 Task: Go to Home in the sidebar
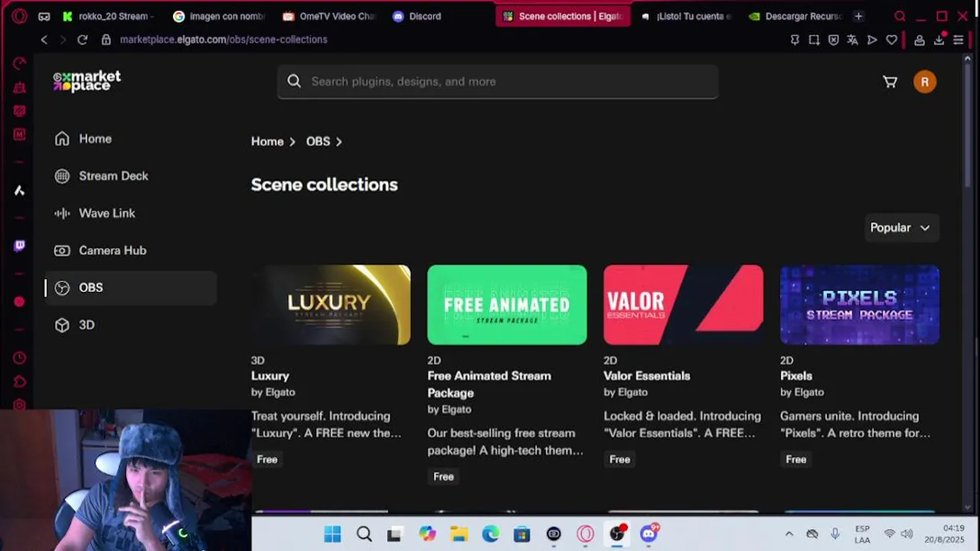131,139
